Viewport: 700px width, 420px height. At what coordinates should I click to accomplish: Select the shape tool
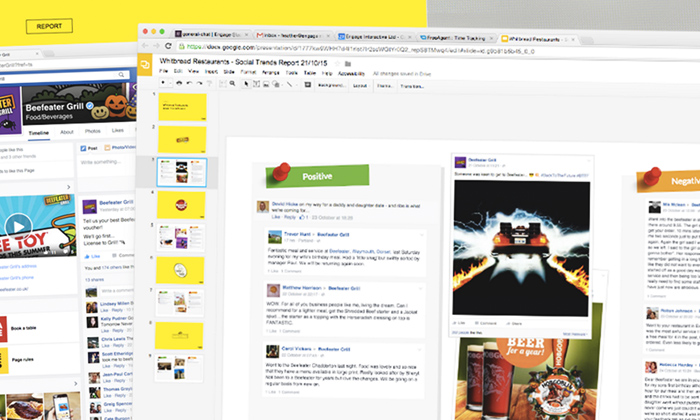276,84
